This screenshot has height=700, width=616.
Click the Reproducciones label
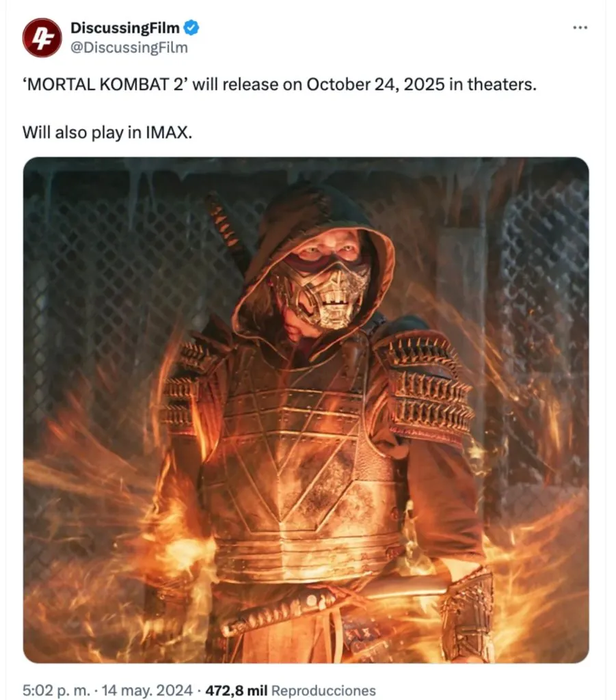pos(323,690)
